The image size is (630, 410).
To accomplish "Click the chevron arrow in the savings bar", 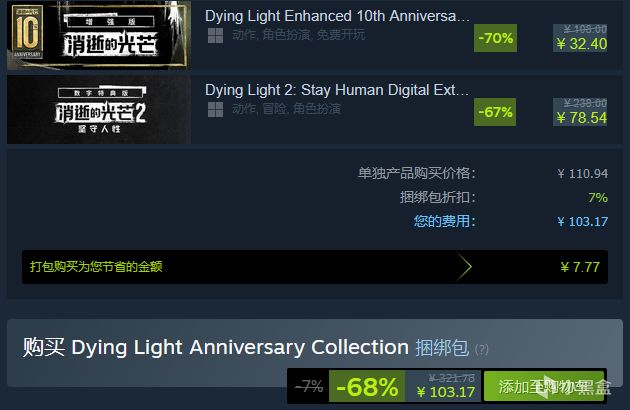I will pyautogui.click(x=464, y=266).
